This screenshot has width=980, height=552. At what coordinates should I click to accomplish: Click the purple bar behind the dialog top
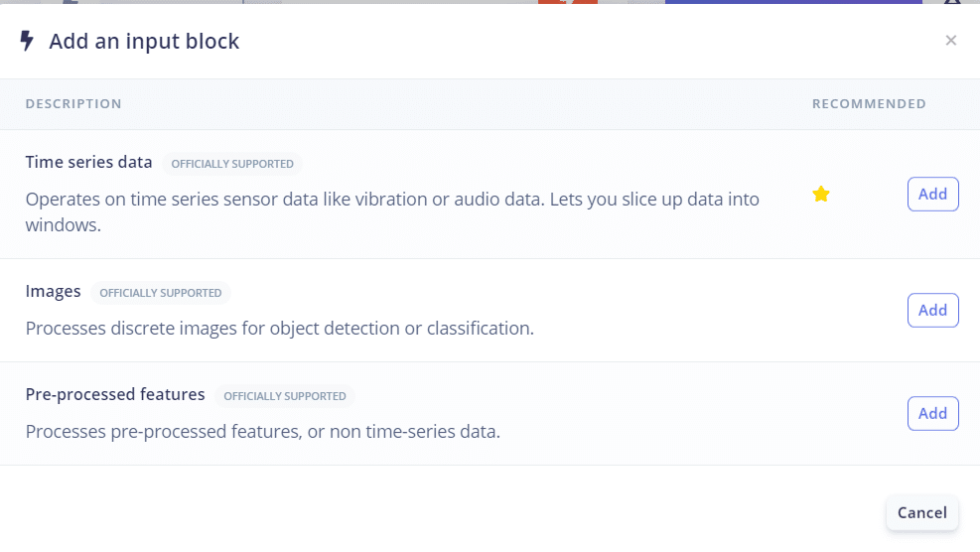click(792, 2)
